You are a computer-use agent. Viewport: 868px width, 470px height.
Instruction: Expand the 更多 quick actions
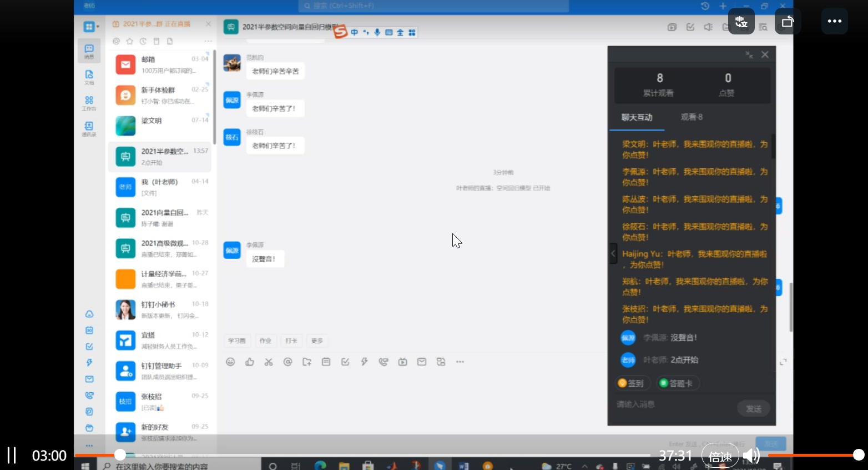coord(317,341)
